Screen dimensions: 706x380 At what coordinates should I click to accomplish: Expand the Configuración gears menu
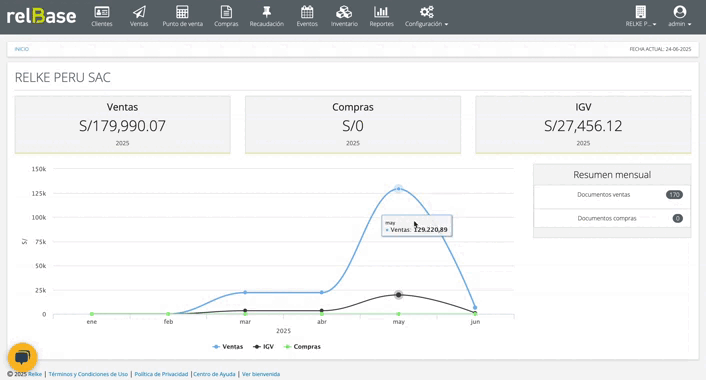pos(426,16)
